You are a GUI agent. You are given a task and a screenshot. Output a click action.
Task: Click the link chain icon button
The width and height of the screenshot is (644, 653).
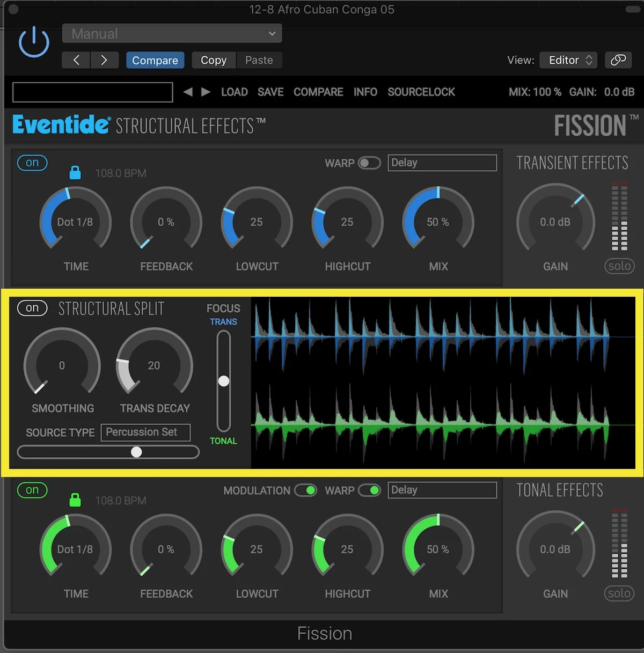pos(618,60)
